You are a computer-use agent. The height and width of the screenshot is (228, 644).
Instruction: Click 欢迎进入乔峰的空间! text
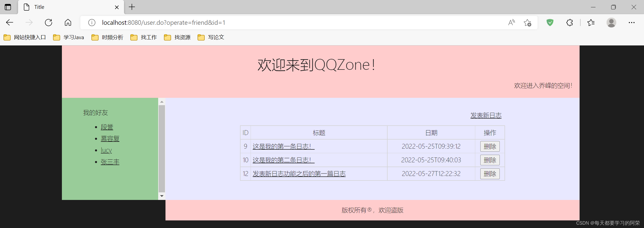543,86
